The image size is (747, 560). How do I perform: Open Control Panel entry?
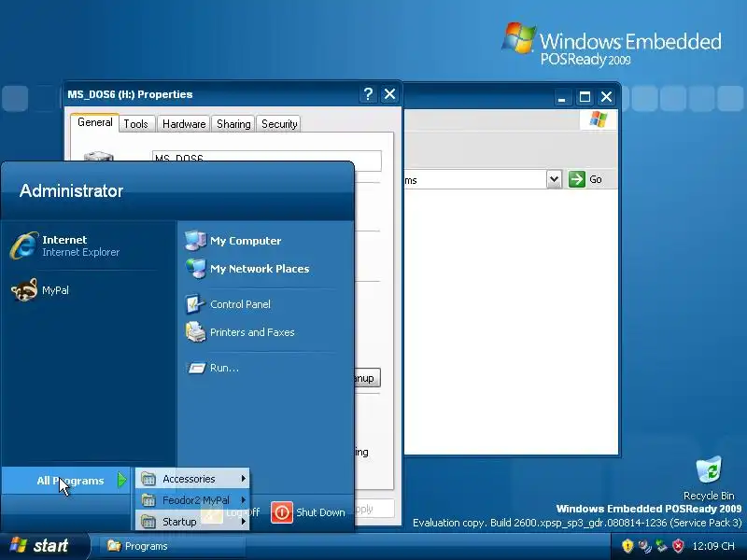coord(228,304)
